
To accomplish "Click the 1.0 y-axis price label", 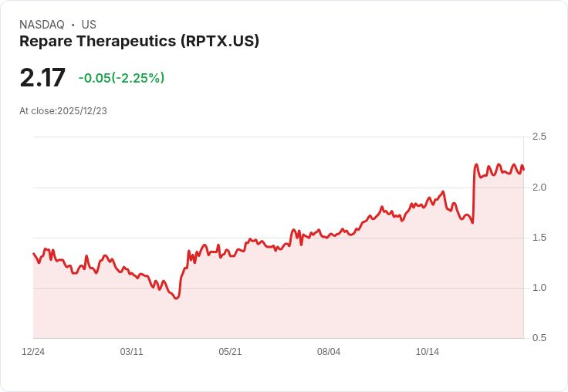I will pos(539,288).
